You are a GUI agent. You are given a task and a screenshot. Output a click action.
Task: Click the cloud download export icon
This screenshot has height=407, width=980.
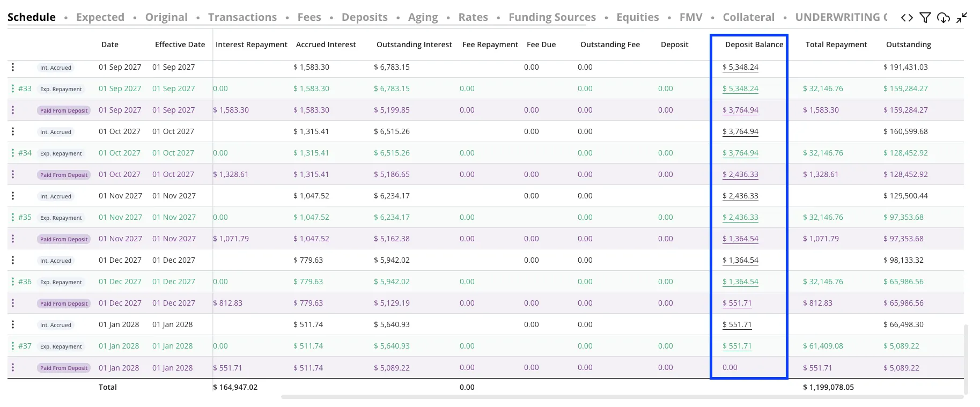[943, 18]
